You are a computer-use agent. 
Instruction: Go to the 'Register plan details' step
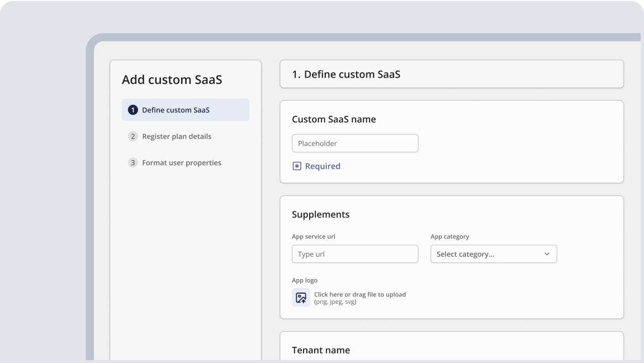pyautogui.click(x=176, y=136)
